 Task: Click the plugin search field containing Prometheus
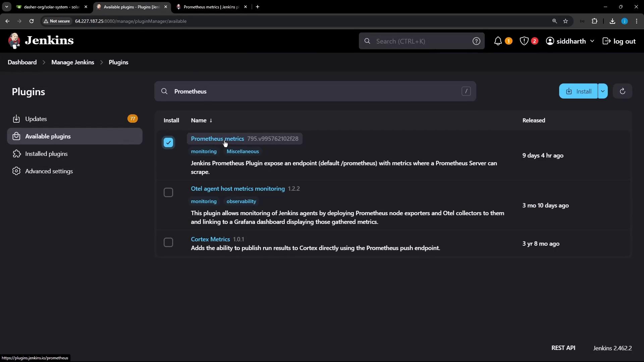point(315,91)
